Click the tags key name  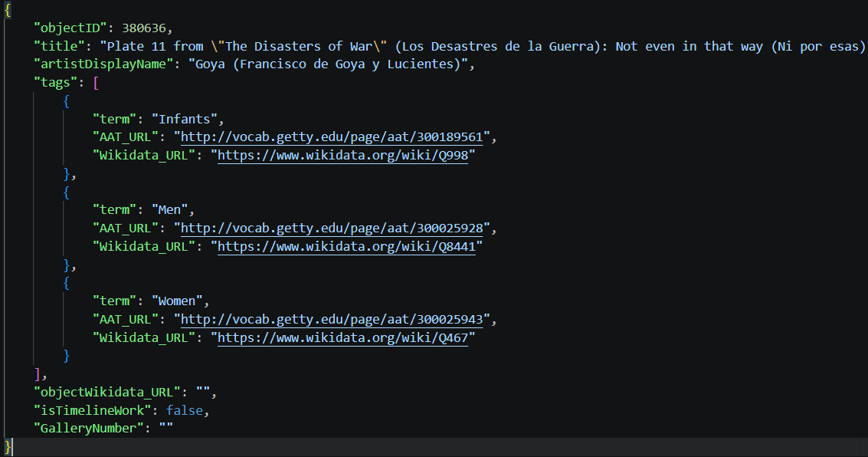point(55,82)
